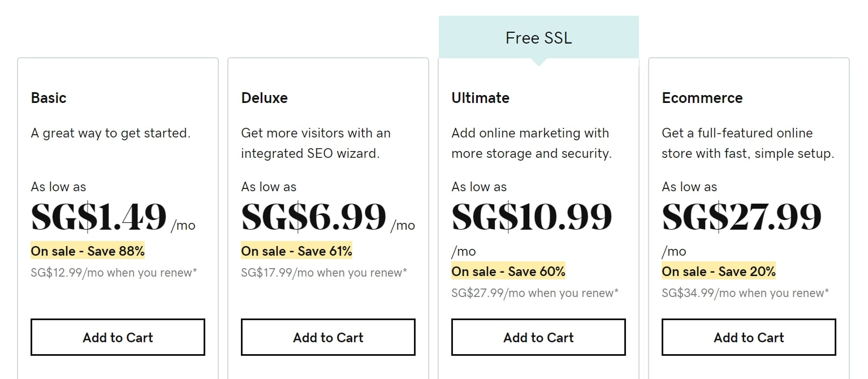The image size is (868, 379).
Task: Click the Save 60% sale badge
Action: tap(508, 271)
